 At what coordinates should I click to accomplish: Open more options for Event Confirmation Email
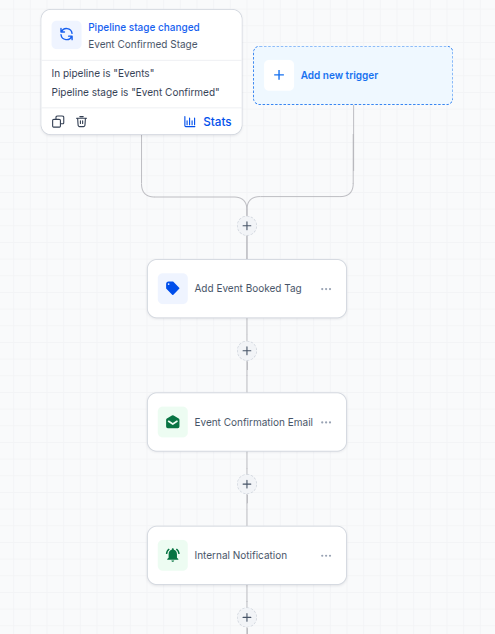click(326, 422)
